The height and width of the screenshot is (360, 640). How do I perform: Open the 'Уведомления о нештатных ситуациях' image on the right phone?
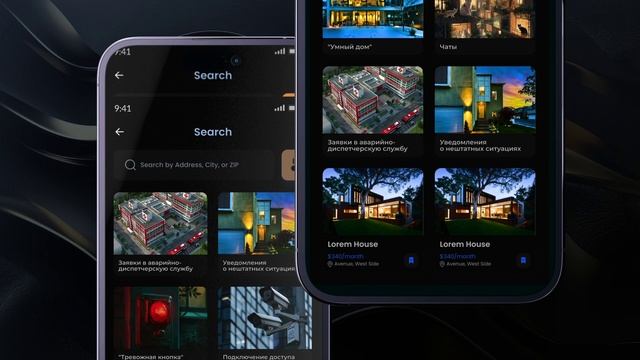(x=485, y=100)
